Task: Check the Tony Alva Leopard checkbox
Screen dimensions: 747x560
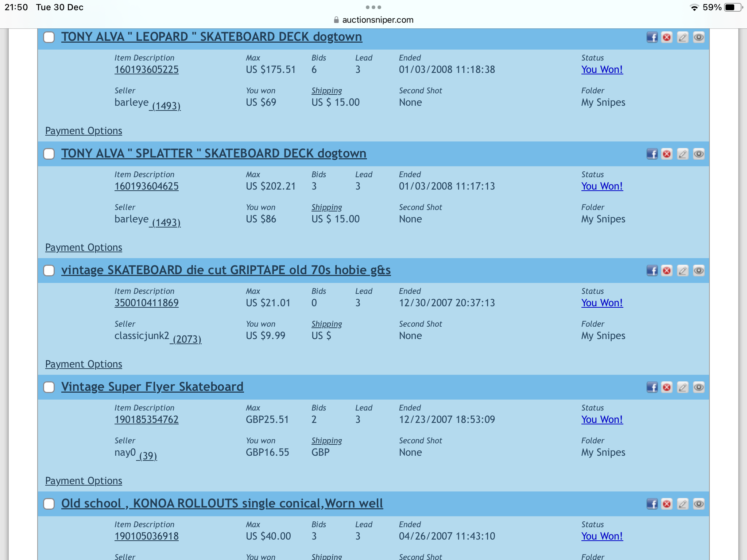Action: pyautogui.click(x=49, y=37)
